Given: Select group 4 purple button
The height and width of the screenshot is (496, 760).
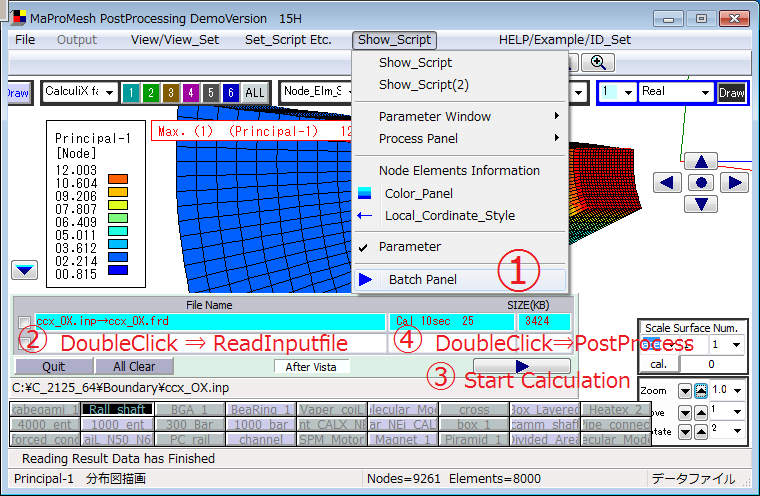Looking at the screenshot, I should point(190,93).
